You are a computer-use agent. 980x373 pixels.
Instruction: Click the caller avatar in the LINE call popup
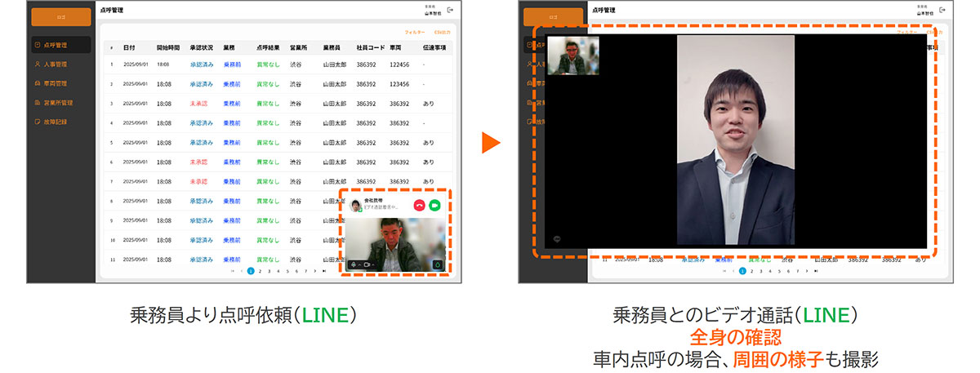[x=356, y=206]
